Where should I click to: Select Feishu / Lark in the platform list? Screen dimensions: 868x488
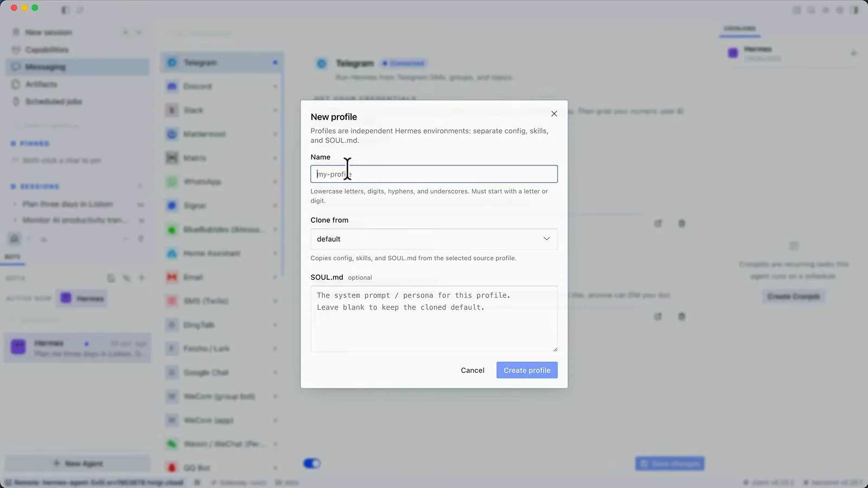click(222, 349)
